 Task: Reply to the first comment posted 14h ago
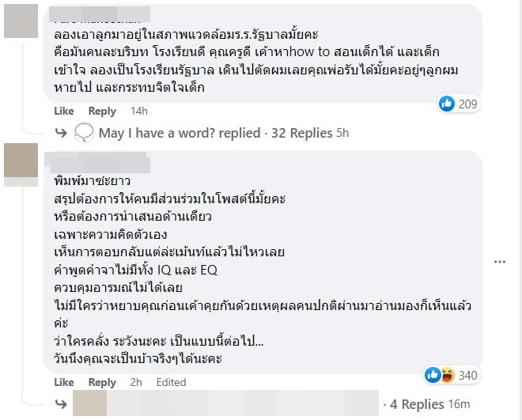point(102,112)
